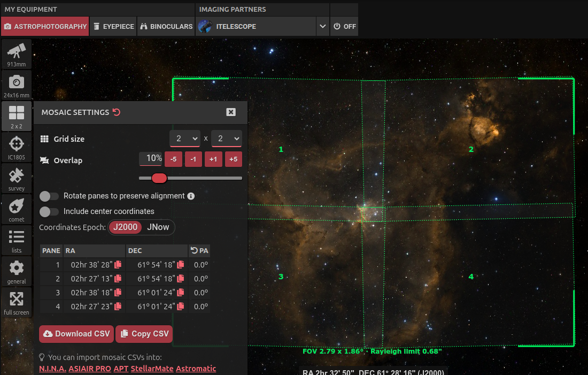Select mosaic pane 3 label on the sky map
This screenshot has height=375, width=588.
click(281, 277)
